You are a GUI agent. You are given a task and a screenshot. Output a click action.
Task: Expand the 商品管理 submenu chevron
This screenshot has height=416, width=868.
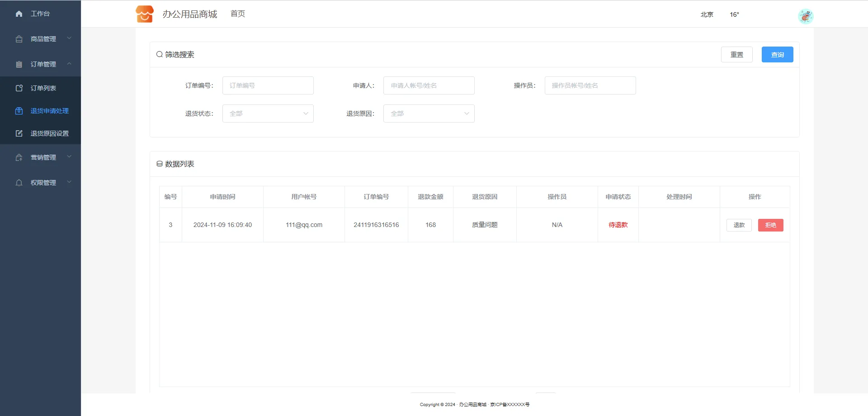coord(69,38)
